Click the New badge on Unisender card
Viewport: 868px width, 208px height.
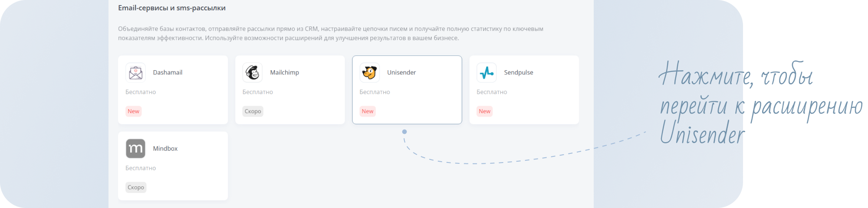368,111
